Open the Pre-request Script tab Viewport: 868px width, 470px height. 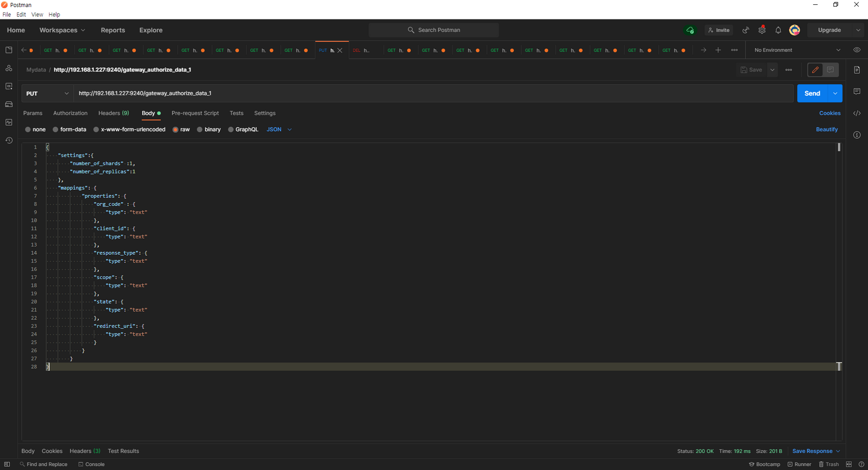(x=195, y=113)
